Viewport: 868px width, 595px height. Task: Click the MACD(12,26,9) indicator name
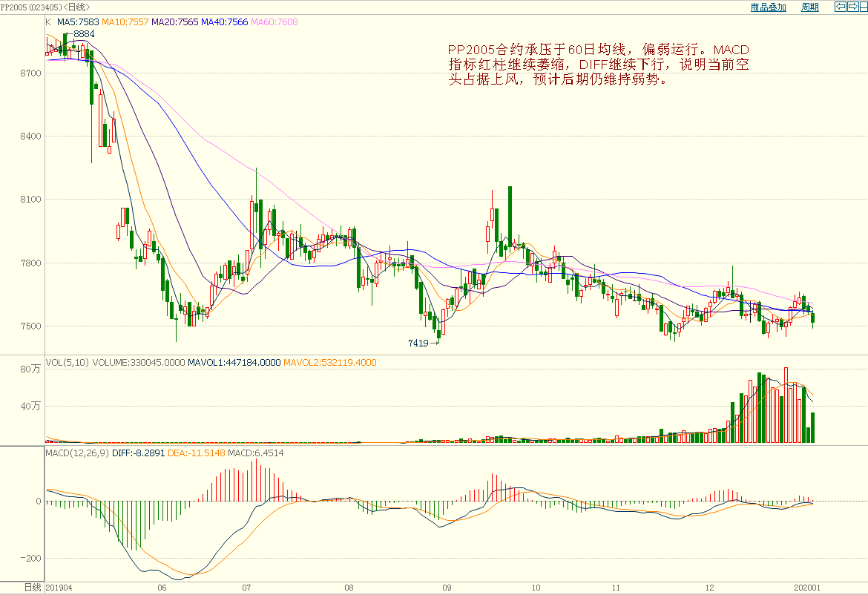pyautogui.click(x=77, y=453)
